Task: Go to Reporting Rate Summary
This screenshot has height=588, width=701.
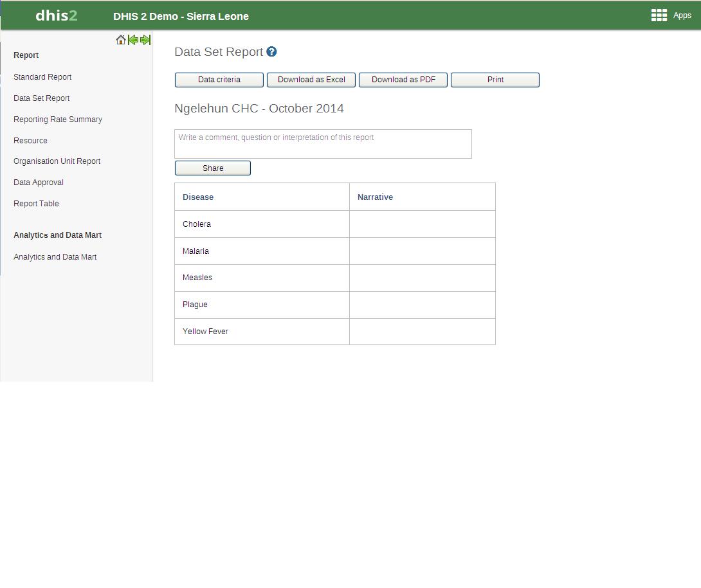Action: [x=58, y=120]
